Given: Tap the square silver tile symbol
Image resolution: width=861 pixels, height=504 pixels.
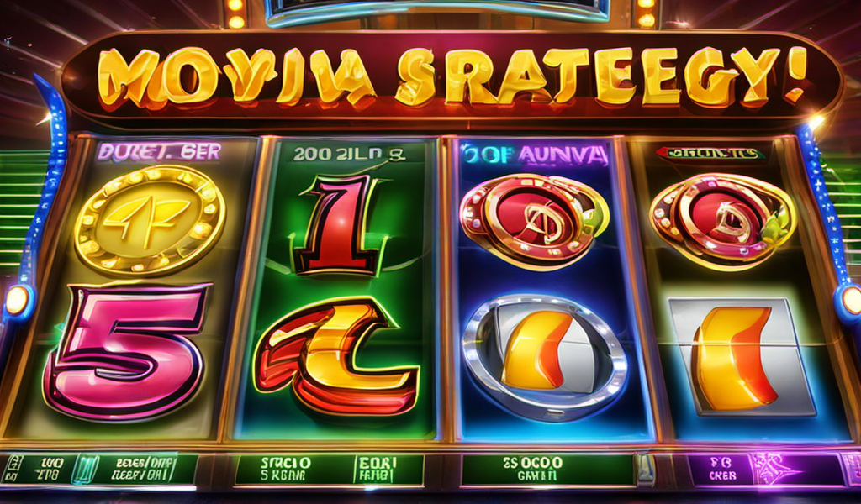Looking at the screenshot, I should pos(742,356).
